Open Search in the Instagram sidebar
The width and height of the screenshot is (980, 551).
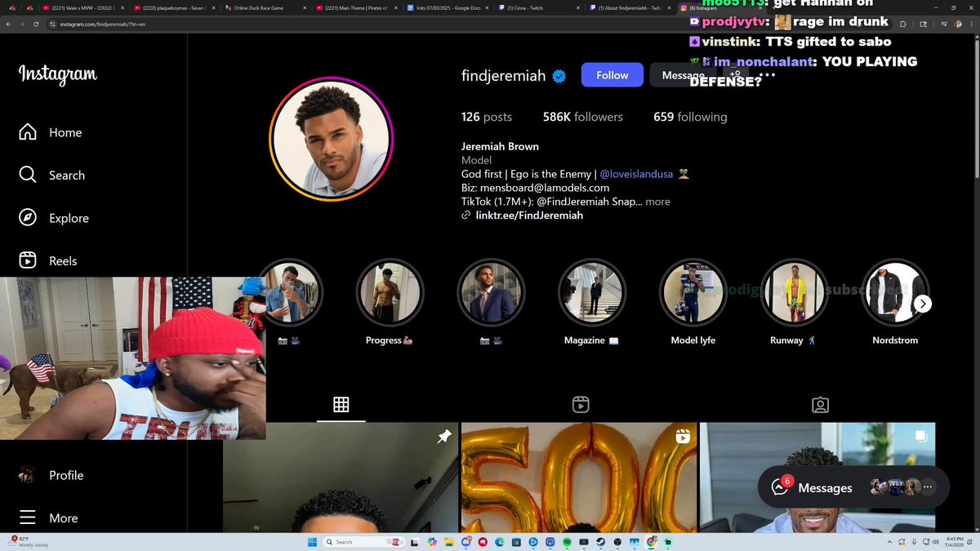pos(51,175)
